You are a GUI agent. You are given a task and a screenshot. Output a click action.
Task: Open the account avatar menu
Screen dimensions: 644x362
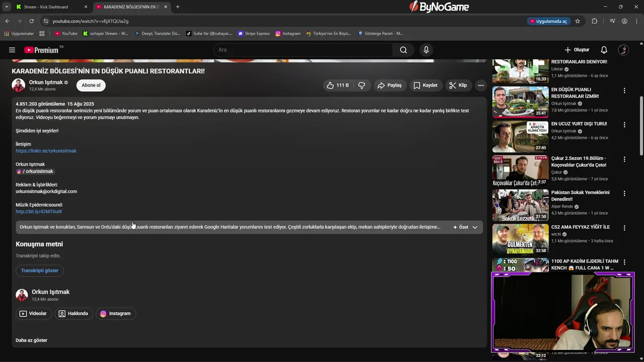coord(623,50)
